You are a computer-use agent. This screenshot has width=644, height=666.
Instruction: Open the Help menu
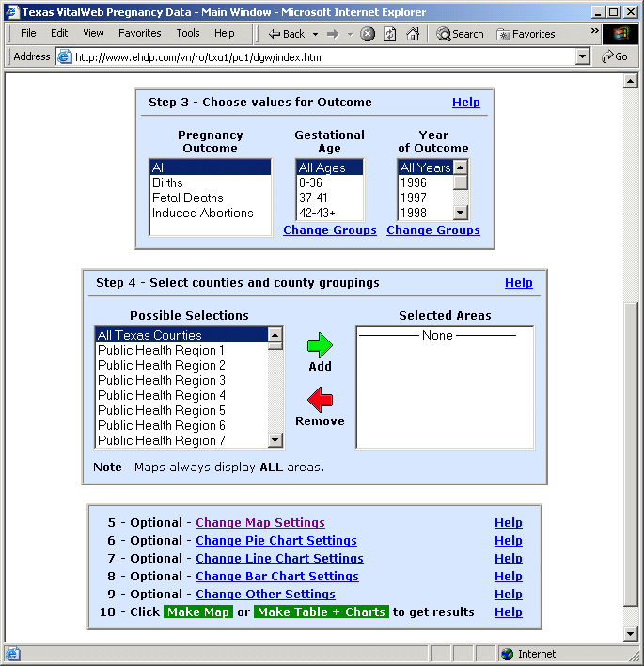pyautogui.click(x=224, y=33)
